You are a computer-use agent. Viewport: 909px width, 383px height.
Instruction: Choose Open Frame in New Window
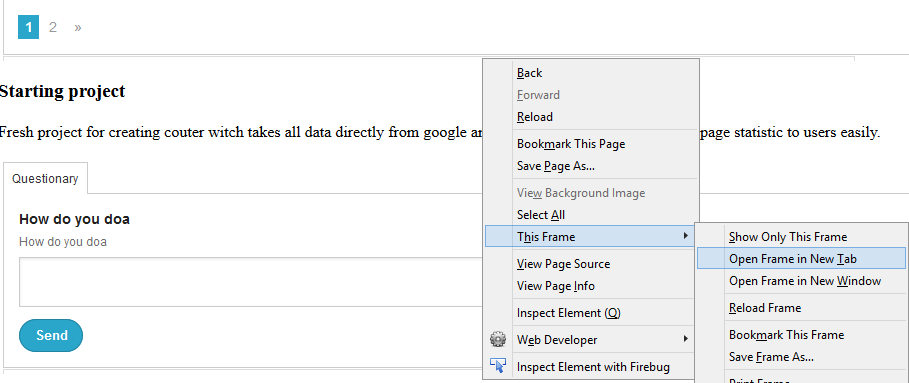pyautogui.click(x=801, y=281)
